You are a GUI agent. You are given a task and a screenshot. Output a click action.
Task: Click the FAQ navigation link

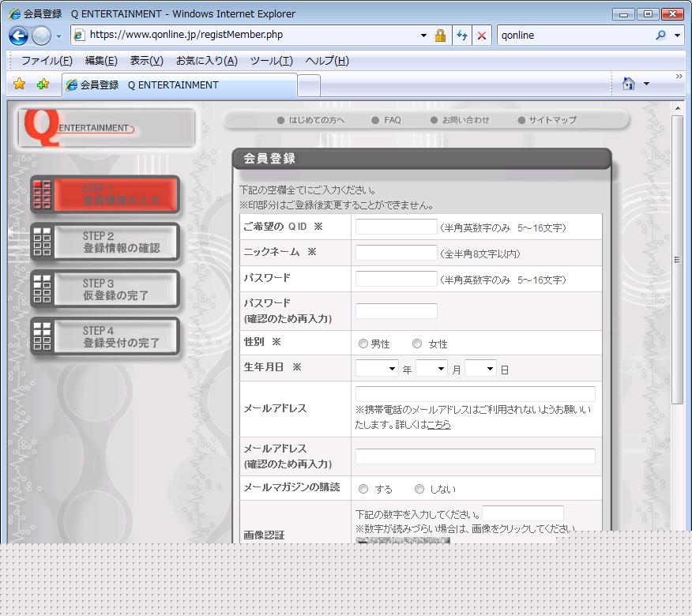(386, 120)
